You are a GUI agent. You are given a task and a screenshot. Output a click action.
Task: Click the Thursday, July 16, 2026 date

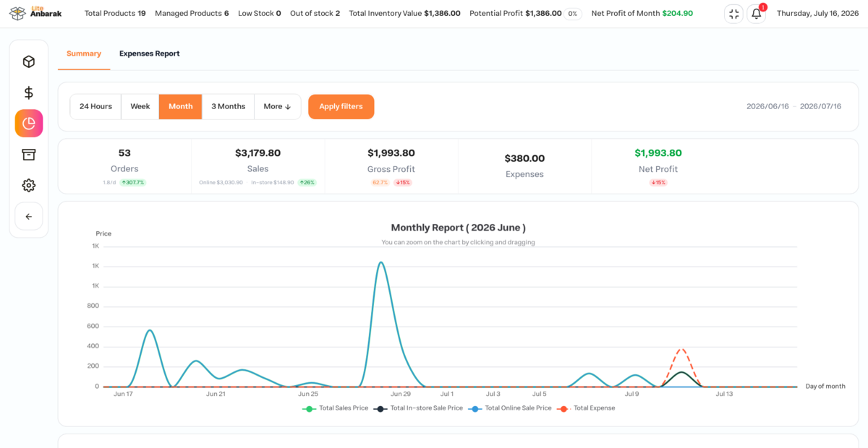point(818,14)
